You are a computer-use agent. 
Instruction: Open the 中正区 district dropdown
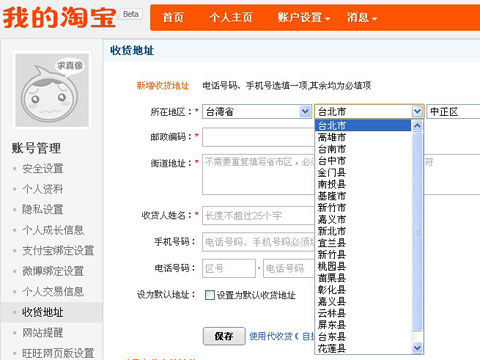[x=453, y=112]
